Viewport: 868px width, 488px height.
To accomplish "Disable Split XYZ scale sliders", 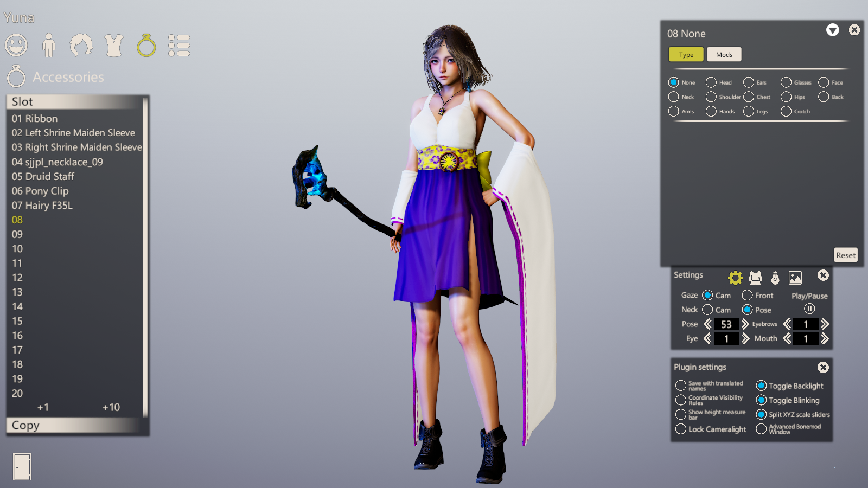I will pyautogui.click(x=761, y=414).
